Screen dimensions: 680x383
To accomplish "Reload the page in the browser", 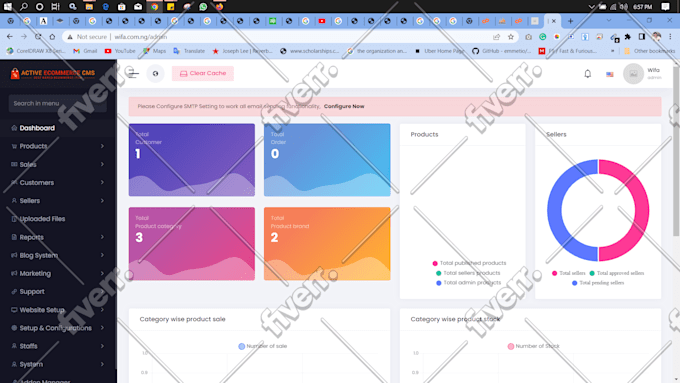I will point(38,37).
